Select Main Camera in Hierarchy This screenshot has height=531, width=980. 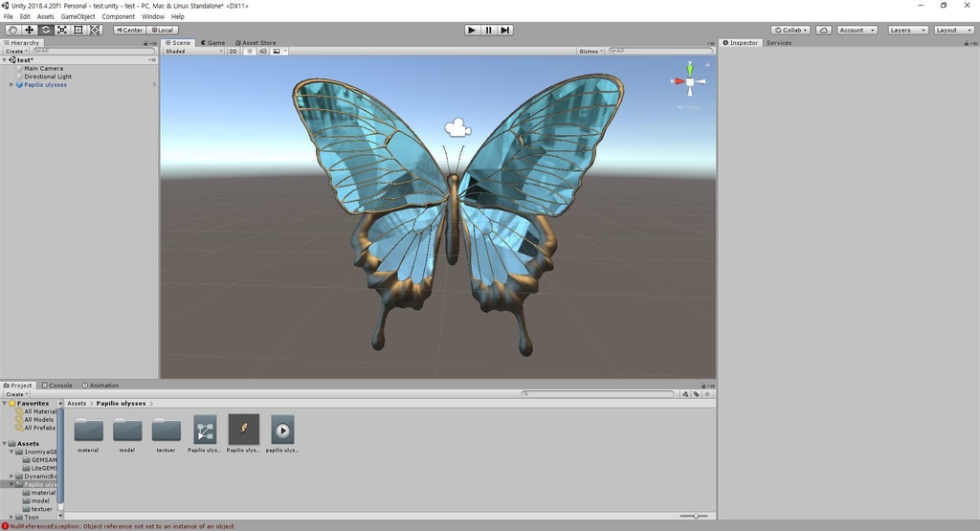[x=43, y=68]
